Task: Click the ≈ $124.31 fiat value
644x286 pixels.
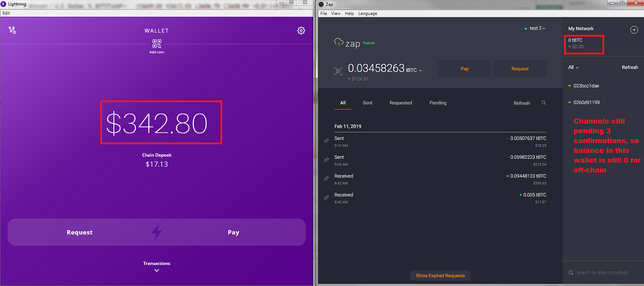Action: [x=358, y=79]
